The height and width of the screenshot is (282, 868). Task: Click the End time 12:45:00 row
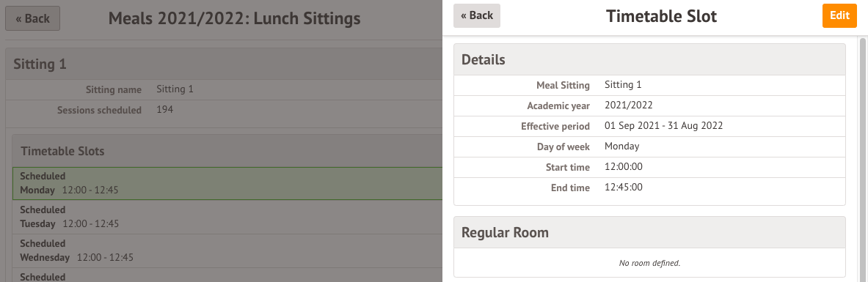649,188
